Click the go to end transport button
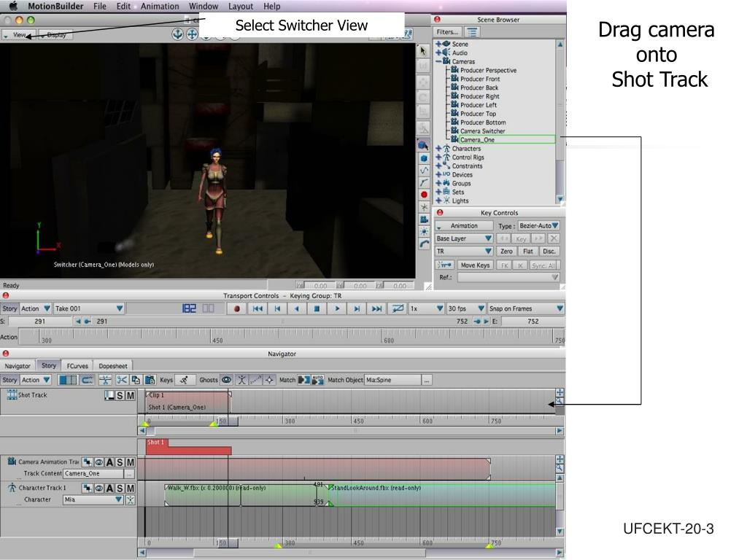Viewport: 747px width, 560px height. [376, 308]
